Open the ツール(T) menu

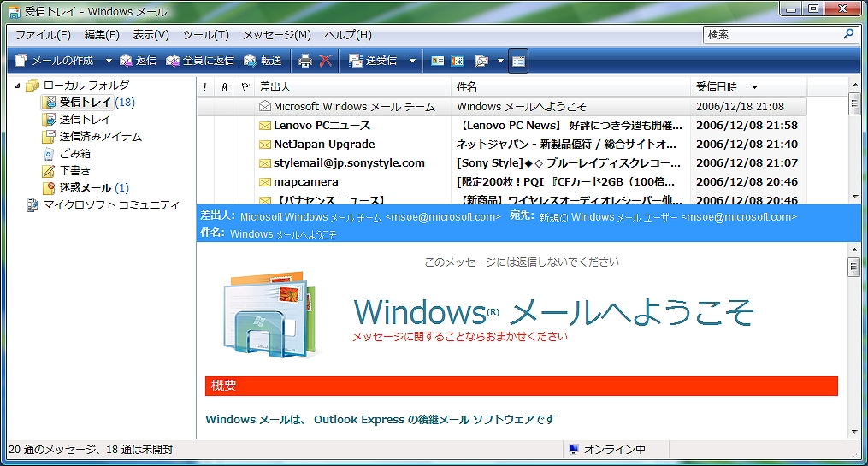click(205, 35)
